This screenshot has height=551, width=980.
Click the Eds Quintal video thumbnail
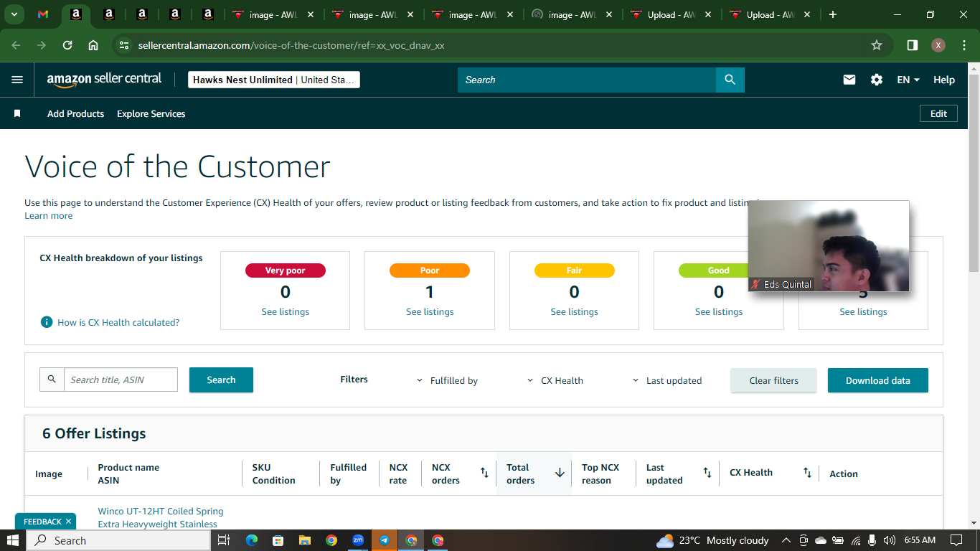tap(829, 246)
